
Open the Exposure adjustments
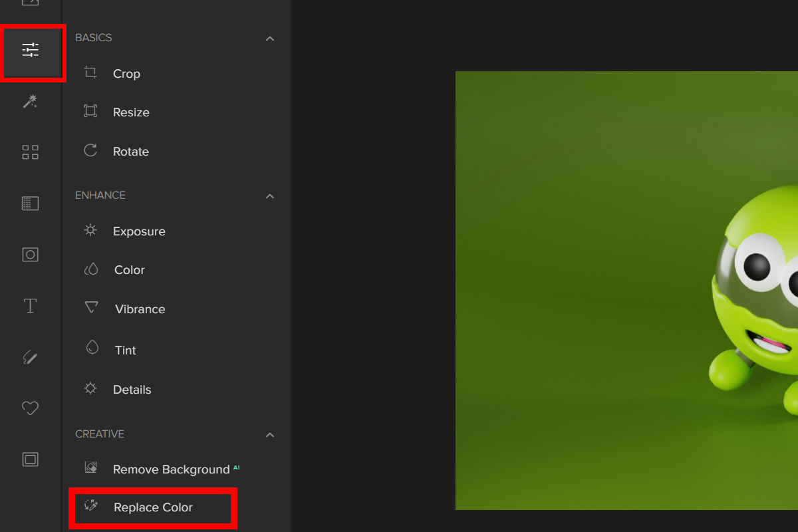(x=138, y=231)
